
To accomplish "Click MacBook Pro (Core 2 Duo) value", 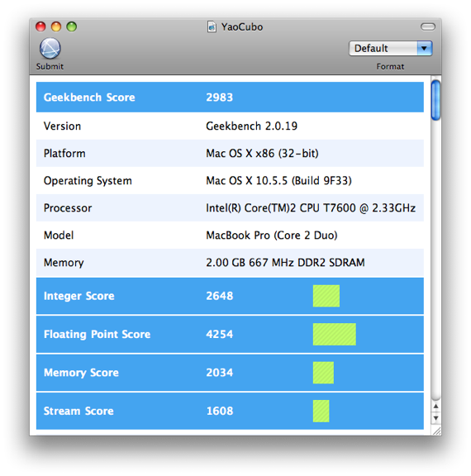I will coord(272,236).
